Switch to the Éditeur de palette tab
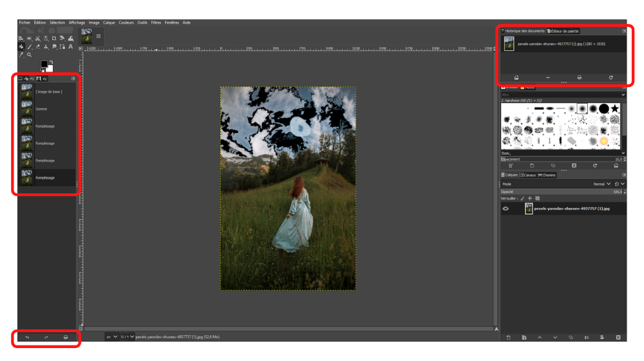 coord(563,31)
